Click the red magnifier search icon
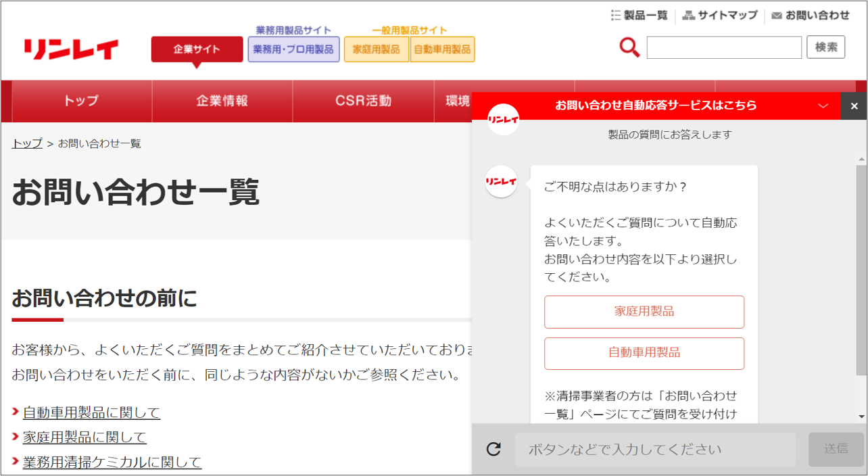 [629, 47]
